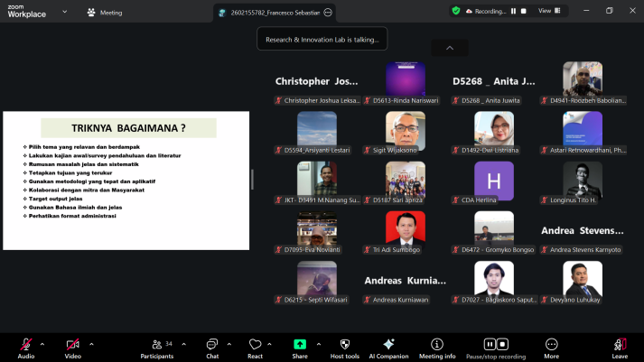
Task: Open the React emoji menu
Action: click(x=256, y=345)
